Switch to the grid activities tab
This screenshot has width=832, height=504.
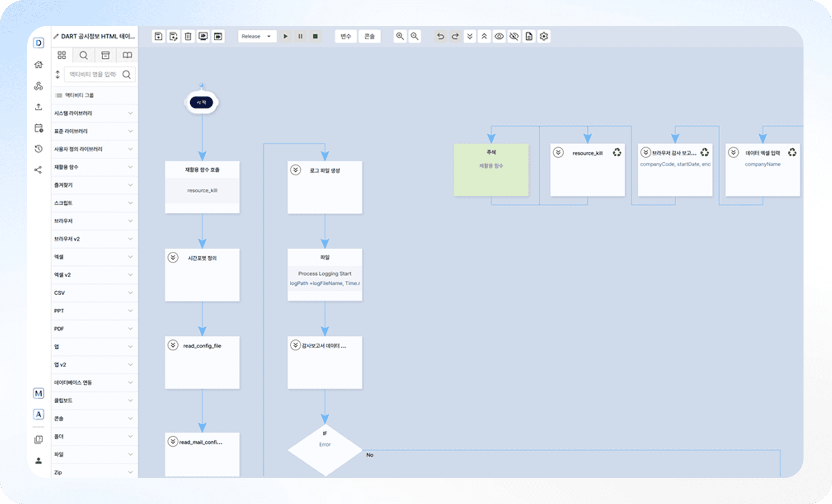[62, 55]
